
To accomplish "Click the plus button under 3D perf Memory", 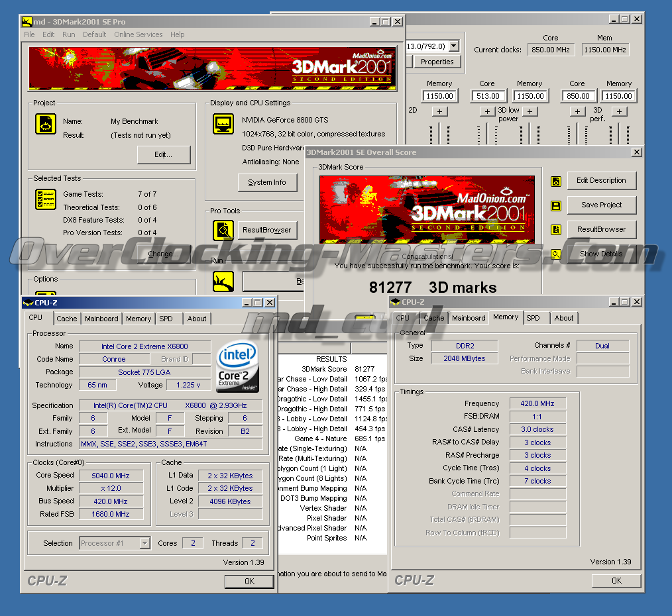I will (x=619, y=112).
